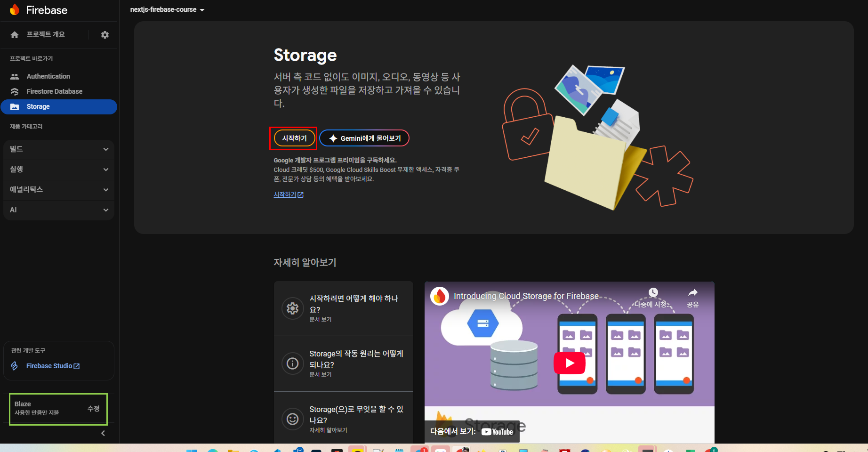Screen dimensions: 868x452
Task: Click the 관련 개발 도구 label
Action: (28, 351)
